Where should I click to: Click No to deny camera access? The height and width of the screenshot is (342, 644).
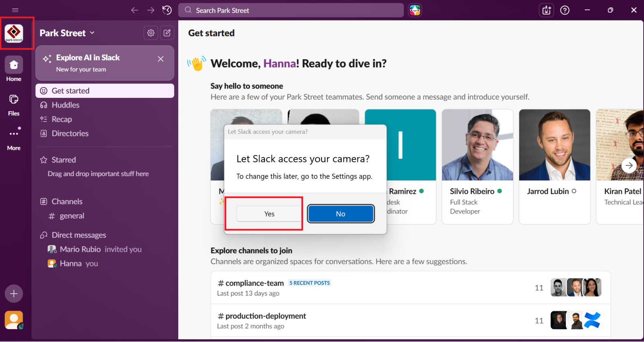[341, 214]
